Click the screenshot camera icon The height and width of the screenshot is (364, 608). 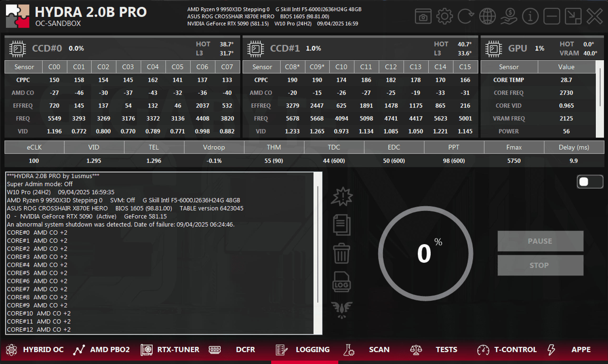(x=423, y=16)
